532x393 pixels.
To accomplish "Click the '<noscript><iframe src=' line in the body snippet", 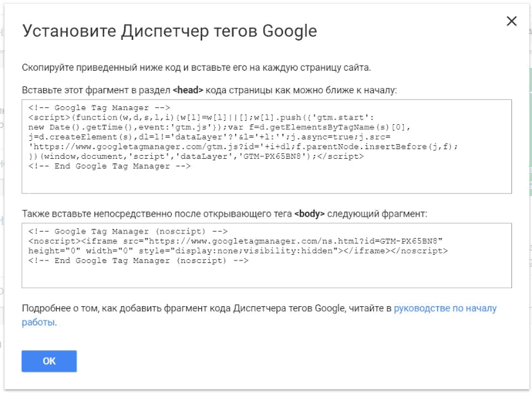I will tap(235, 241).
